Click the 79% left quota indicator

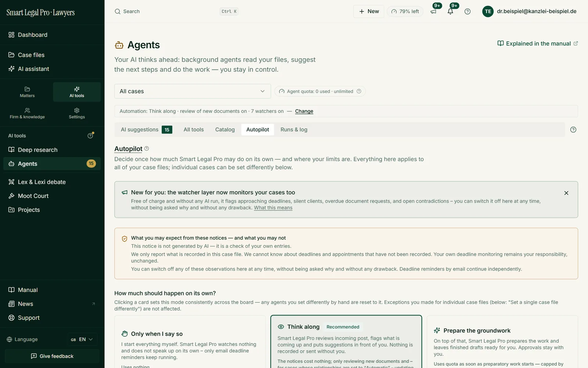405,11
